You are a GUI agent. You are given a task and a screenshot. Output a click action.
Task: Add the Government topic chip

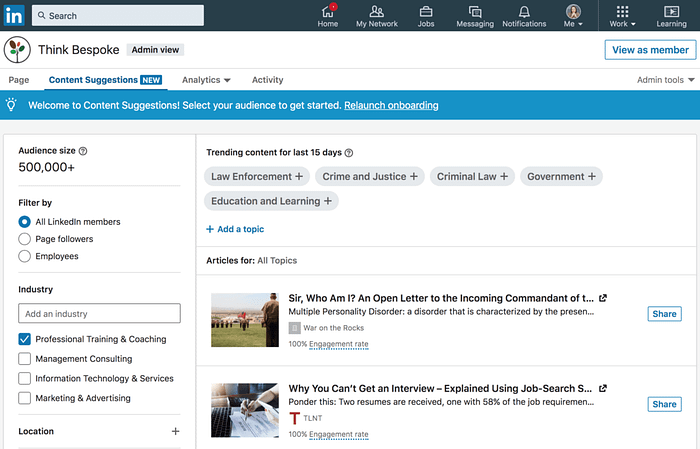561,176
